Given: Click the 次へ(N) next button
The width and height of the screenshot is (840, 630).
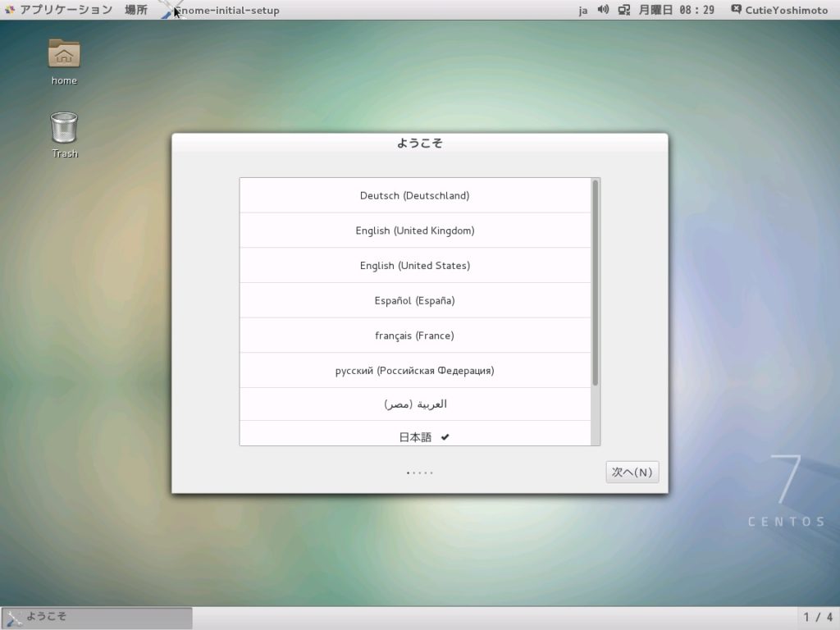Looking at the screenshot, I should coord(632,472).
